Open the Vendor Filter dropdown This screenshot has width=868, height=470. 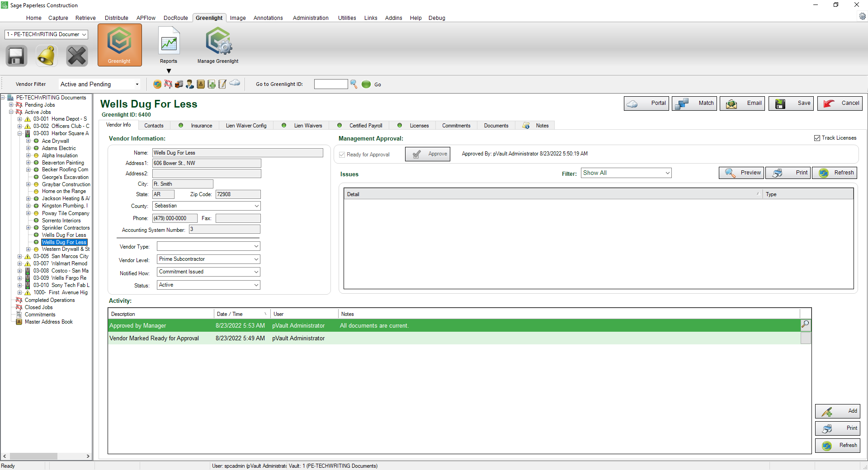(99, 85)
